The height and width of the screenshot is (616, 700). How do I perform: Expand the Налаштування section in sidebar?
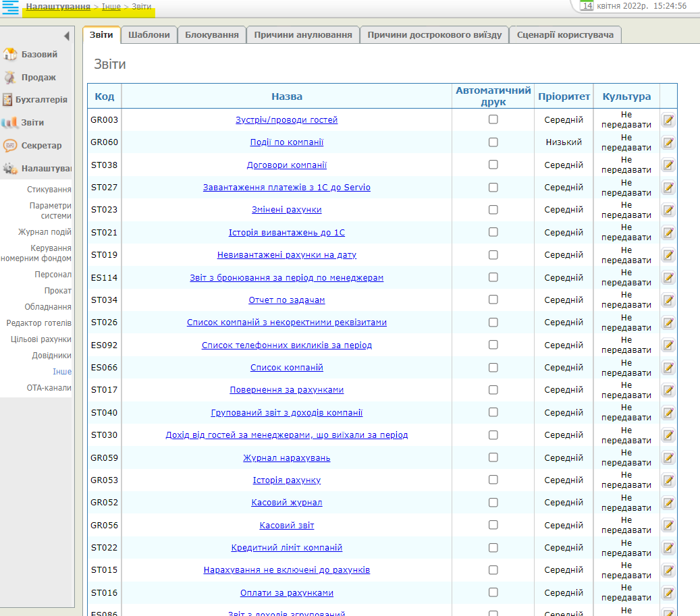pos(45,169)
